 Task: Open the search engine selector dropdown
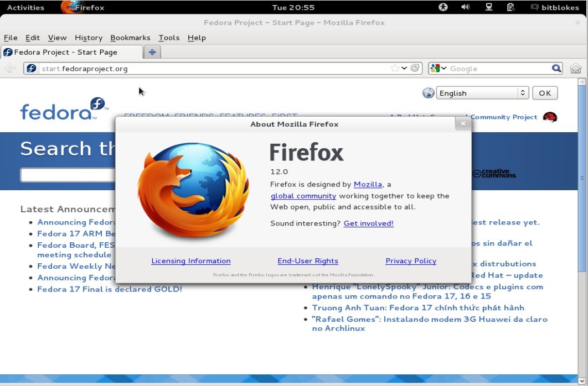(439, 68)
